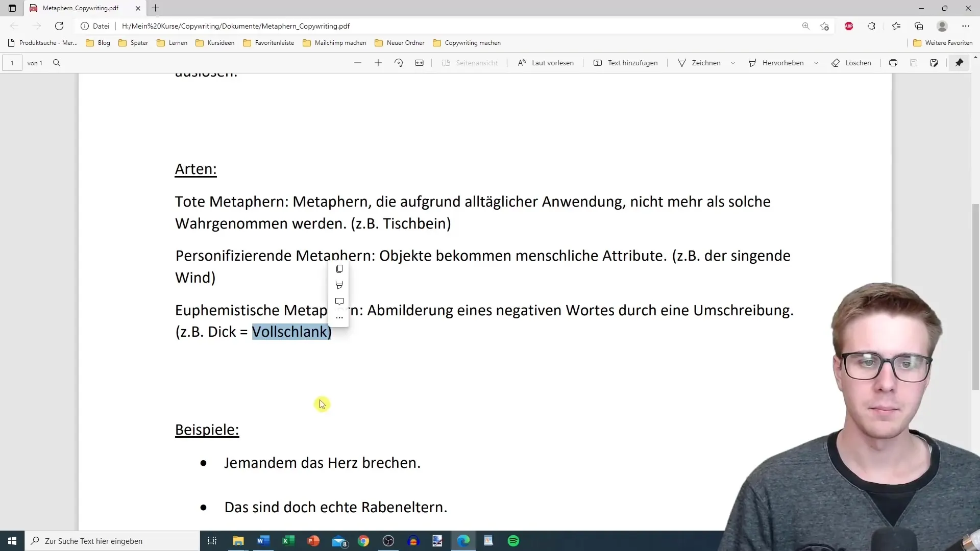Open Excel from the taskbar
This screenshot has width=980, height=551.
coord(288,541)
